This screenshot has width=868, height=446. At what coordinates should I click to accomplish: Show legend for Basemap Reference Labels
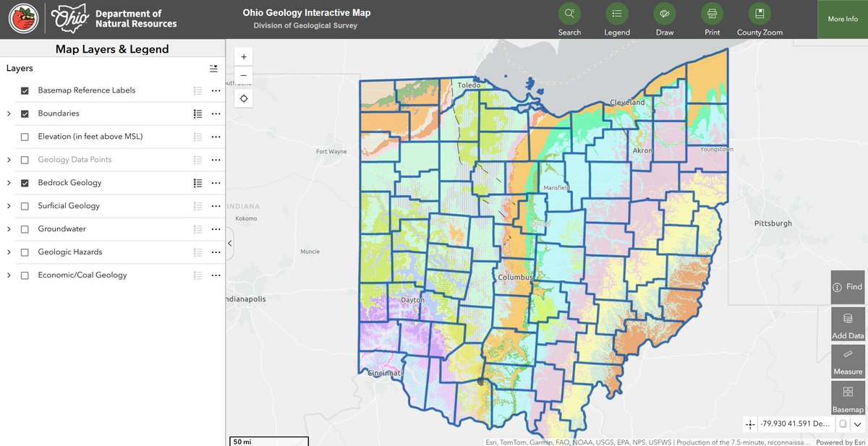click(x=197, y=90)
